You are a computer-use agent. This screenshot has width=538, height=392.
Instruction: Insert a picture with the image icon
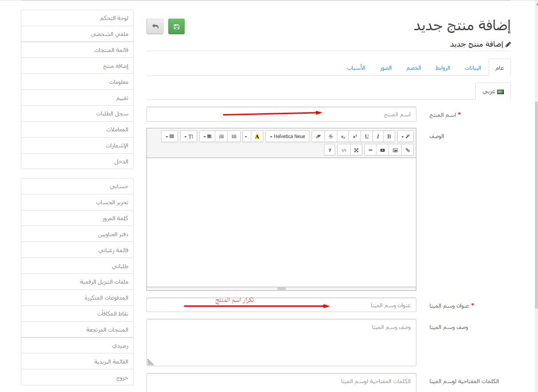coord(395,150)
